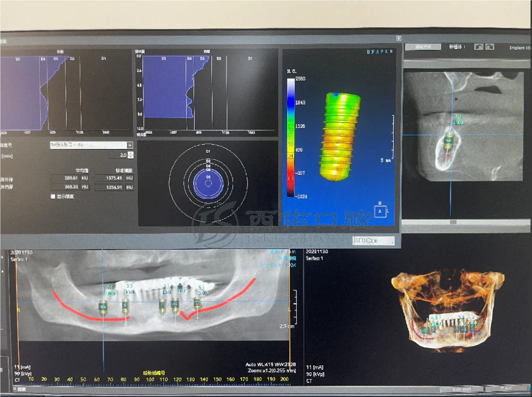Image resolution: width=532 pixels, height=397 pixels.
Task: Increase the mm value with up stepper
Action: (x=130, y=153)
